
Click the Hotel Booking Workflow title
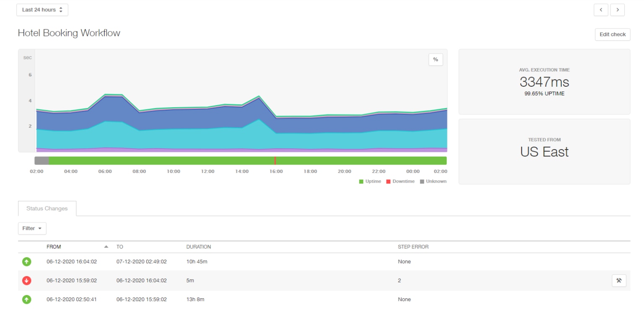click(69, 33)
